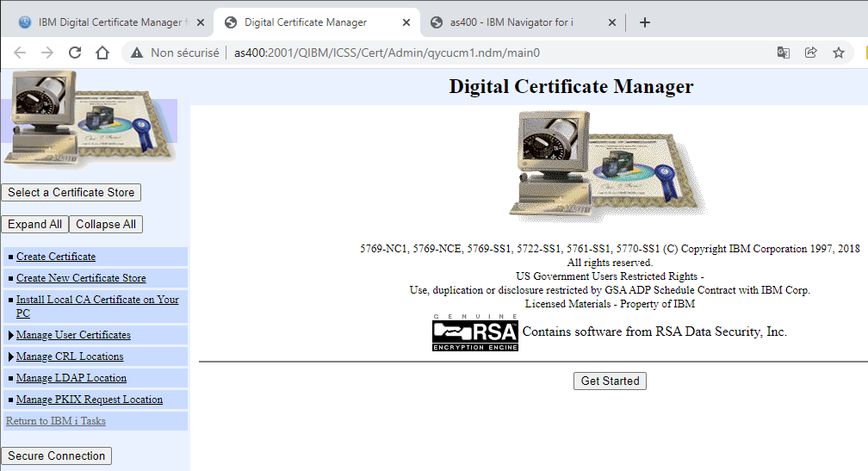Click the Licensed Materials - Property of IBM text
The image size is (868, 471).
[610, 304]
